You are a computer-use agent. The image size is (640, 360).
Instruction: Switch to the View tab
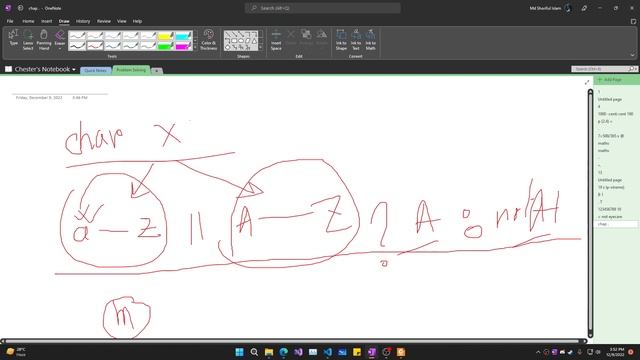[122, 21]
